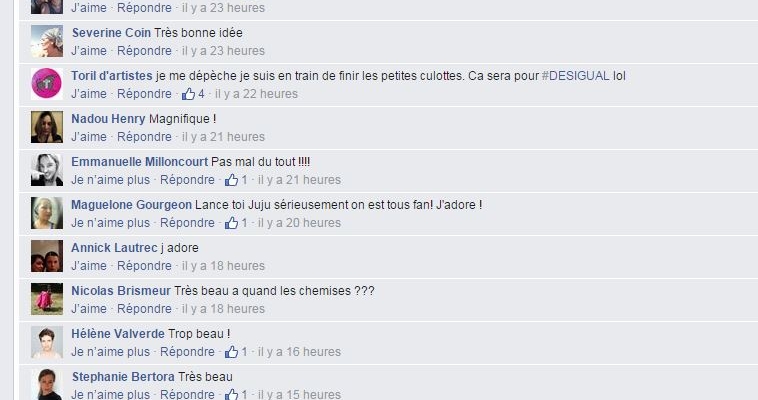
Task: View thumbs-up likes on Emmanuelle Milloncourt comment
Action: [x=236, y=180]
